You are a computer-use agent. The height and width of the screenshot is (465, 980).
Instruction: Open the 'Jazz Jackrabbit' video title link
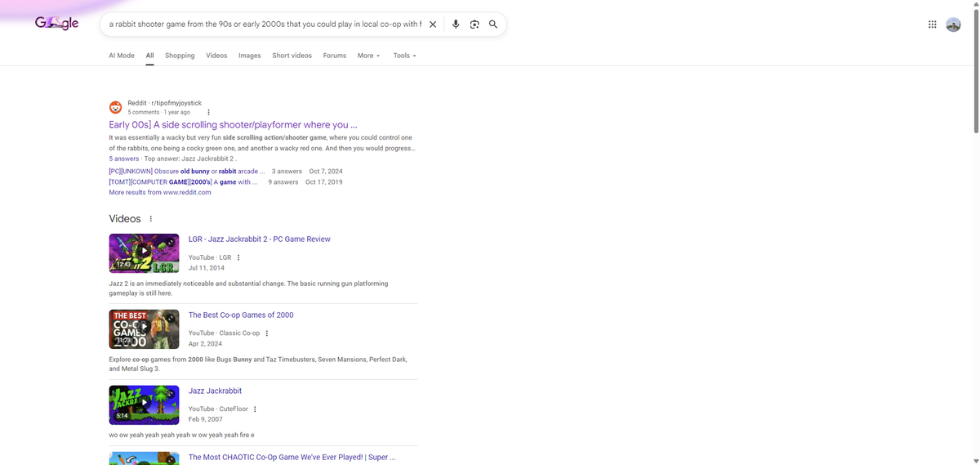coord(215,391)
